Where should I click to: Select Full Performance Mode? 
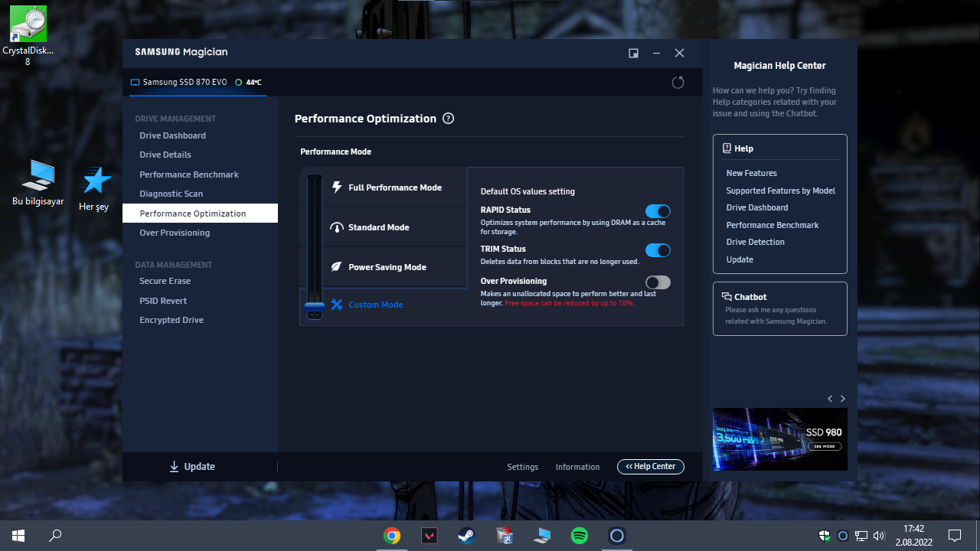[x=395, y=187]
